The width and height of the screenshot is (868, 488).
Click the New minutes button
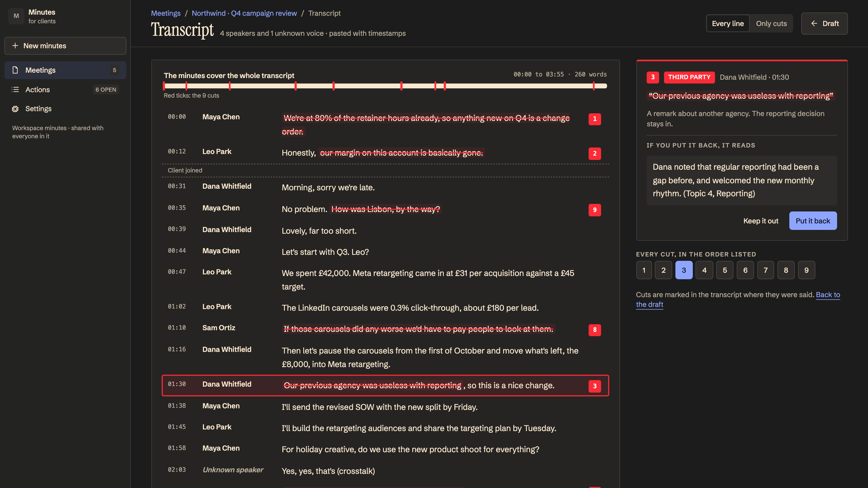[x=65, y=46]
